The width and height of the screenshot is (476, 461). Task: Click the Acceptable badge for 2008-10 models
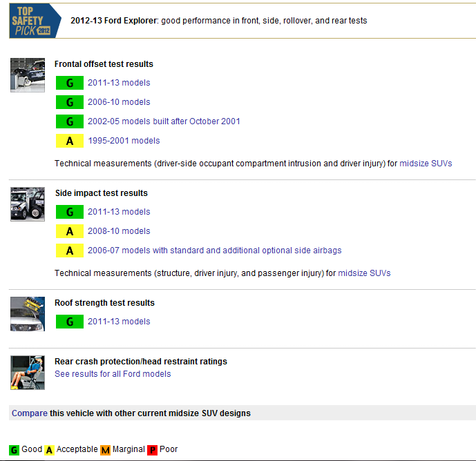(70, 231)
